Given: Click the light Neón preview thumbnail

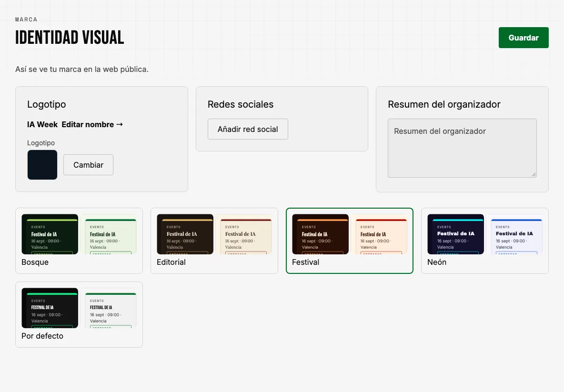Looking at the screenshot, I should tap(514, 234).
